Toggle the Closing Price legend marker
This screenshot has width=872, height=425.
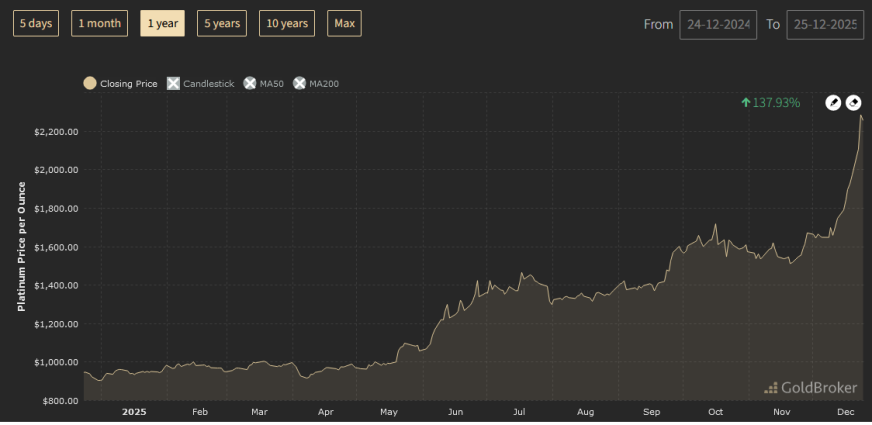click(x=90, y=84)
